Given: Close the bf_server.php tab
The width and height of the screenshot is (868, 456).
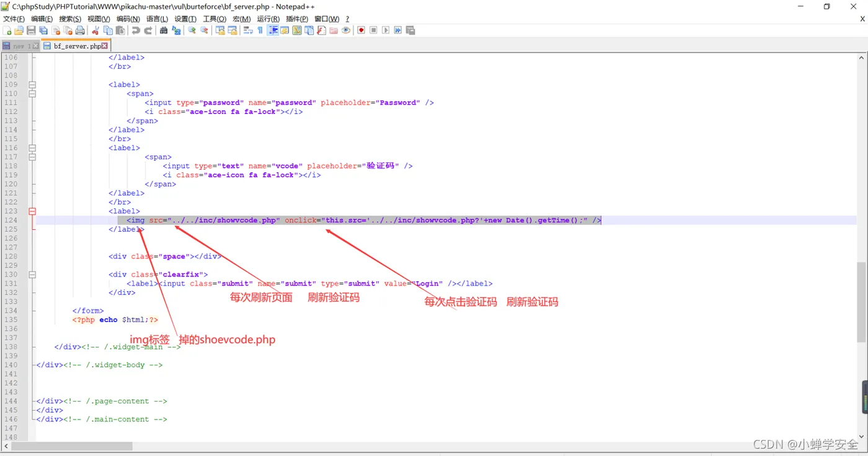Looking at the screenshot, I should tap(105, 46).
